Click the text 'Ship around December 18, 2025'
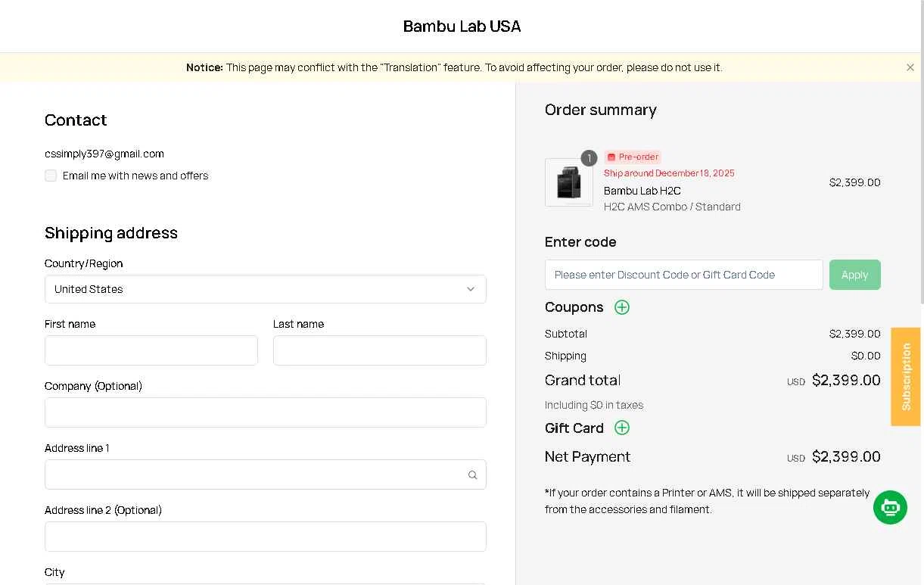Screen dimensions: 924x585 click(669, 173)
